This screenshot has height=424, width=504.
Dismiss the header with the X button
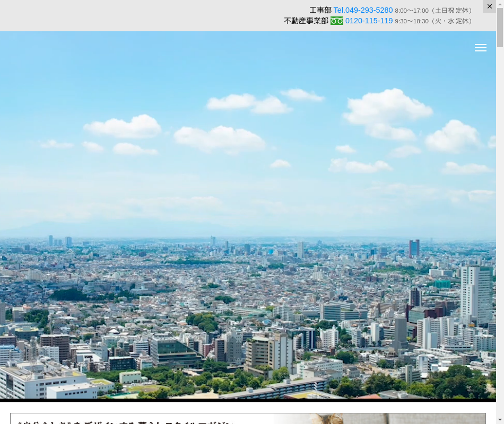(489, 6)
